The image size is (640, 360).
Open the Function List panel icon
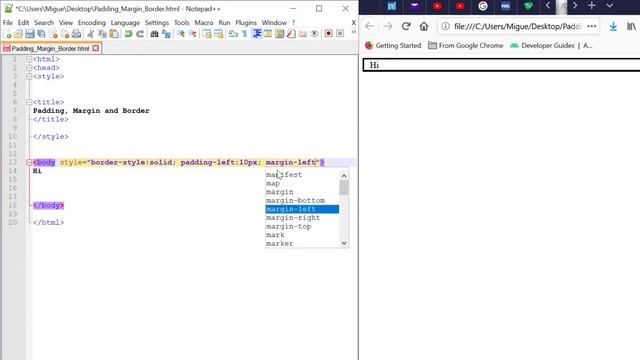(x=291, y=34)
